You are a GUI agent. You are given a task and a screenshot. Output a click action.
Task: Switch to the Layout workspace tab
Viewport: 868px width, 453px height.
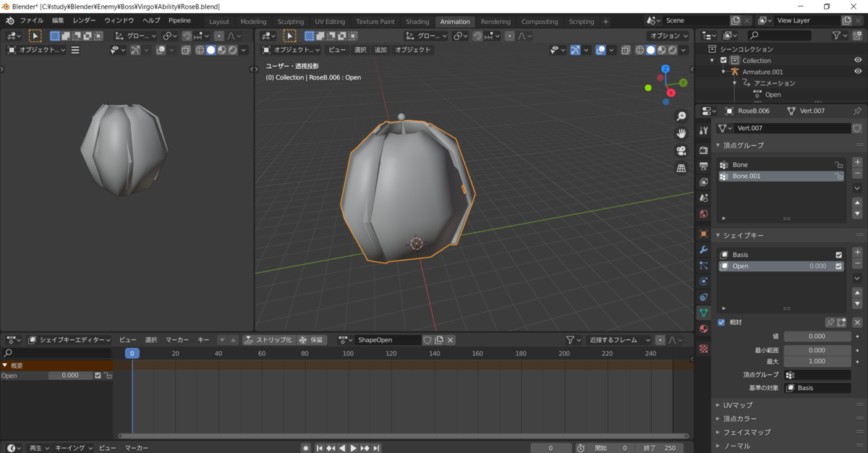[x=219, y=22]
